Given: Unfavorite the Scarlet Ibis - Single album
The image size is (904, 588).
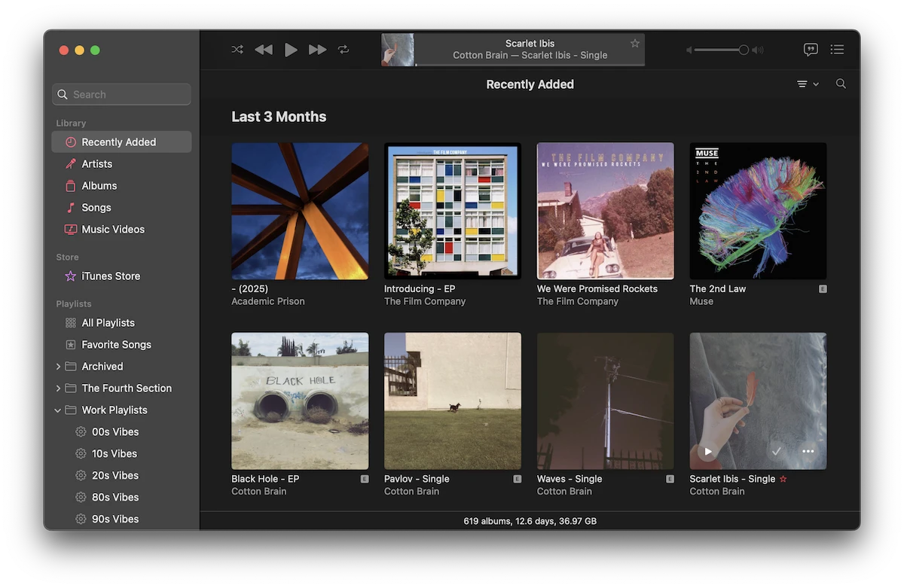Looking at the screenshot, I should pyautogui.click(x=783, y=478).
